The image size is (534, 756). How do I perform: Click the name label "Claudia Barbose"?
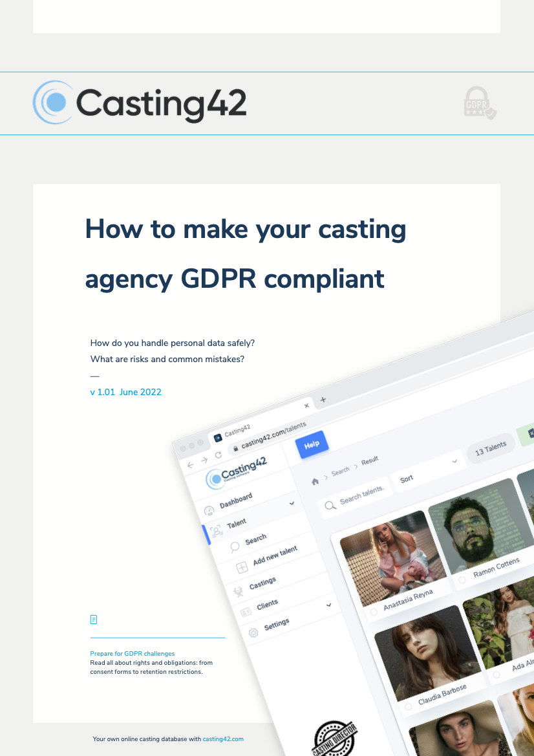pos(442,695)
